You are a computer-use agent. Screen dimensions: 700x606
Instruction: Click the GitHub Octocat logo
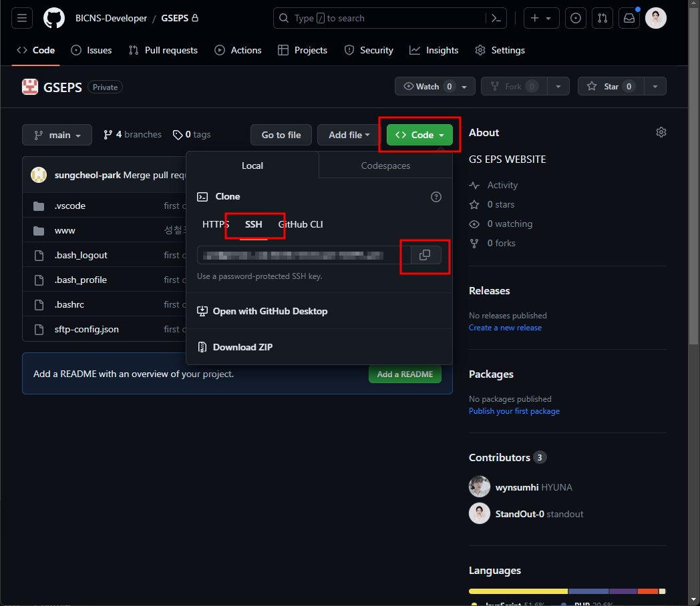click(x=54, y=18)
